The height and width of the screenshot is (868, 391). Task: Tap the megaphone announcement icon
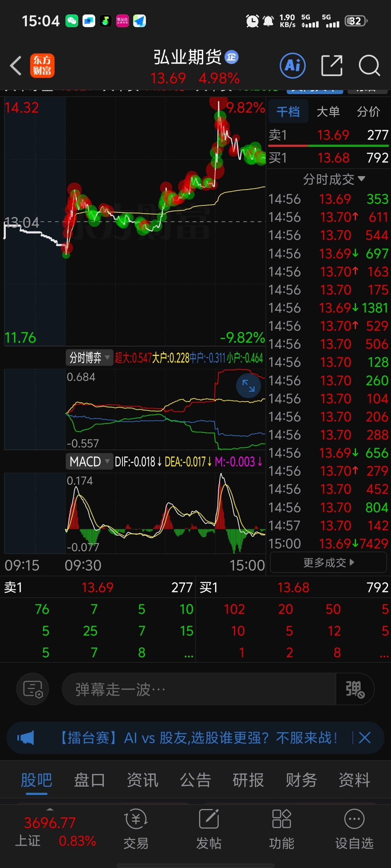point(26,737)
